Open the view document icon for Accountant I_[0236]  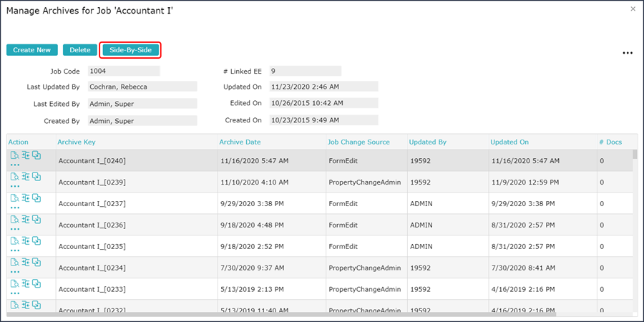coord(15,220)
